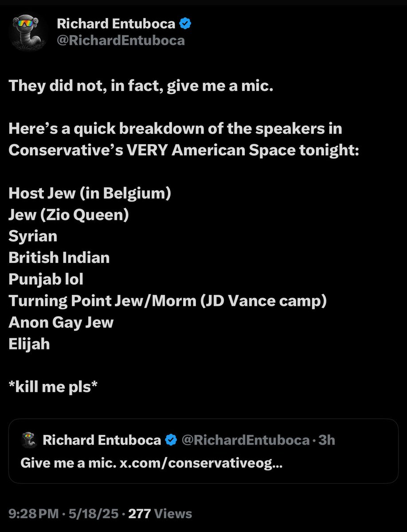Open the @RichardEntuboca handle under the name
The width and height of the screenshot is (407, 532).
(x=121, y=41)
